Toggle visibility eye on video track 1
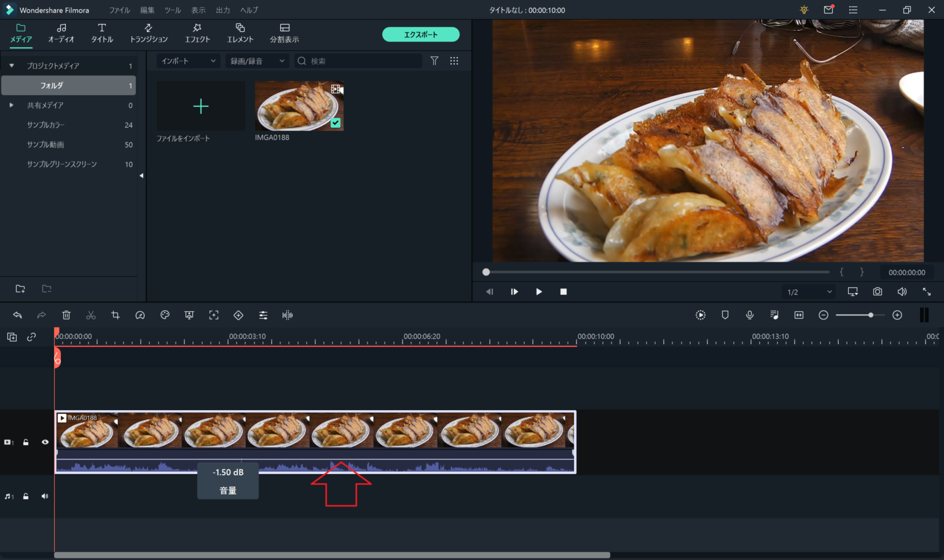Screen dimensions: 944x560 pyautogui.click(x=45, y=442)
